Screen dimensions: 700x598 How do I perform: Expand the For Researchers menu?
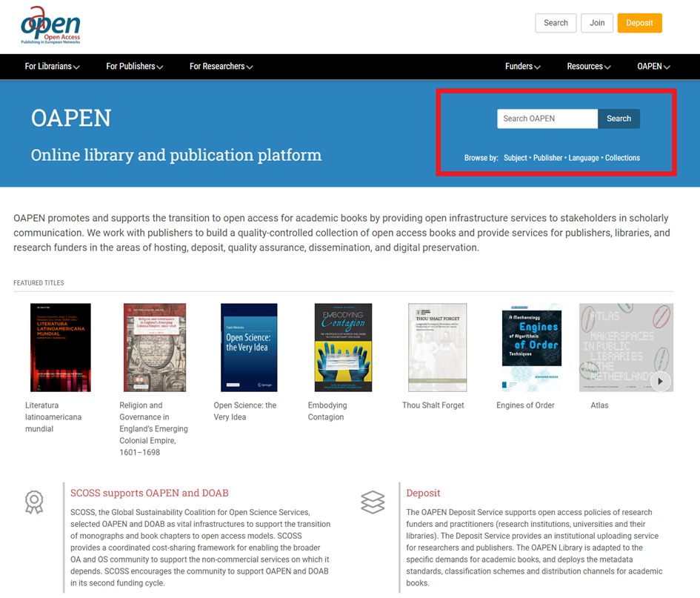pos(221,67)
